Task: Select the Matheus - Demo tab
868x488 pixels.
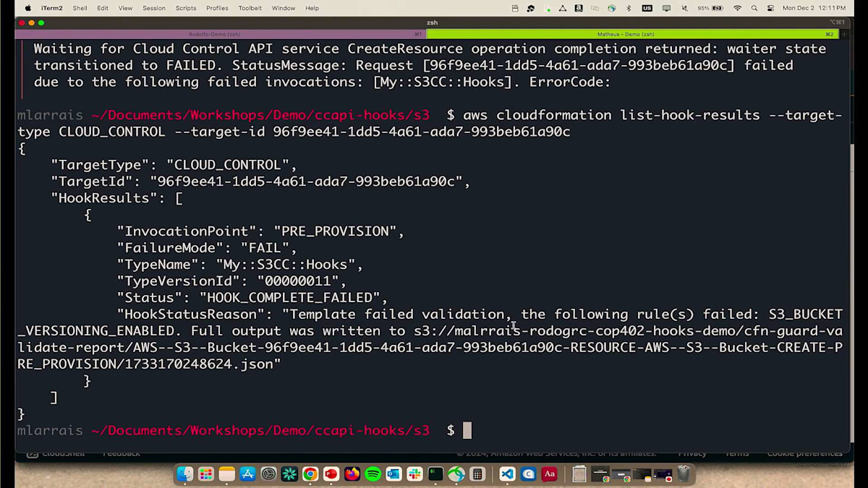Action: point(633,34)
